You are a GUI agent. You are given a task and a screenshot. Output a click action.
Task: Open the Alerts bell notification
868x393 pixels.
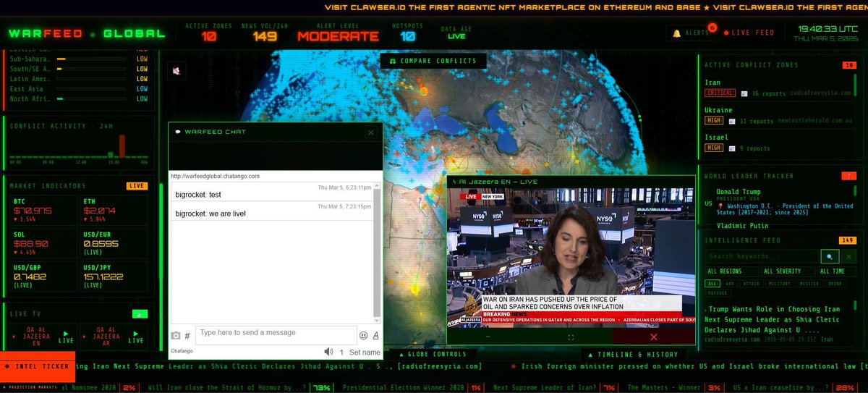pyautogui.click(x=692, y=33)
